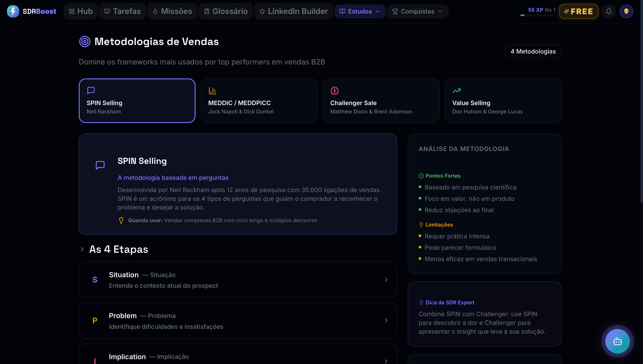Image resolution: width=643 pixels, height=364 pixels.
Task: Expand the Situation step details
Action: click(x=386, y=279)
